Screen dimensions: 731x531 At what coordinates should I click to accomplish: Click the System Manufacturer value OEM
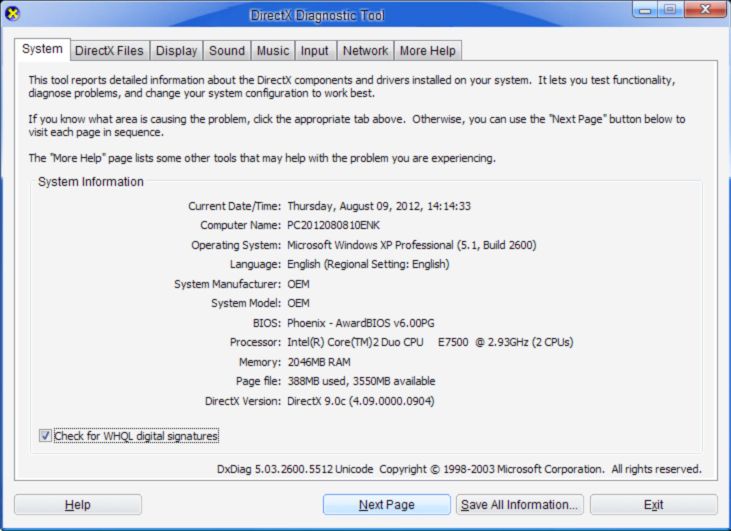click(298, 284)
